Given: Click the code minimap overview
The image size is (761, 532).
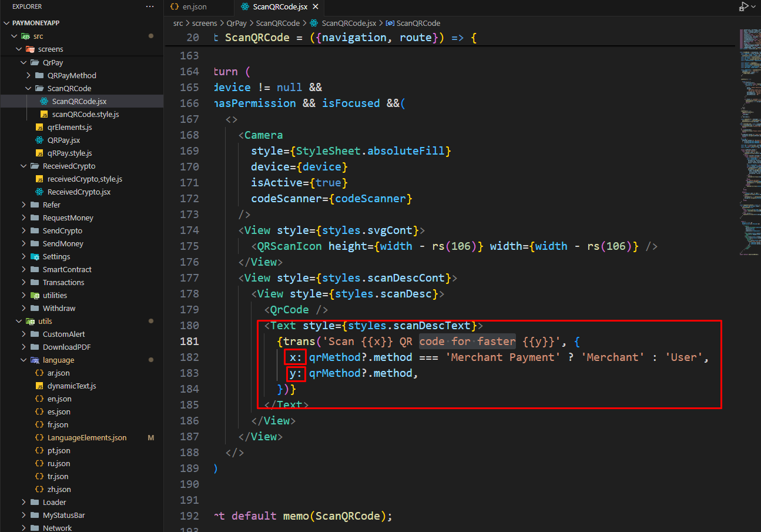Looking at the screenshot, I should 749,141.
